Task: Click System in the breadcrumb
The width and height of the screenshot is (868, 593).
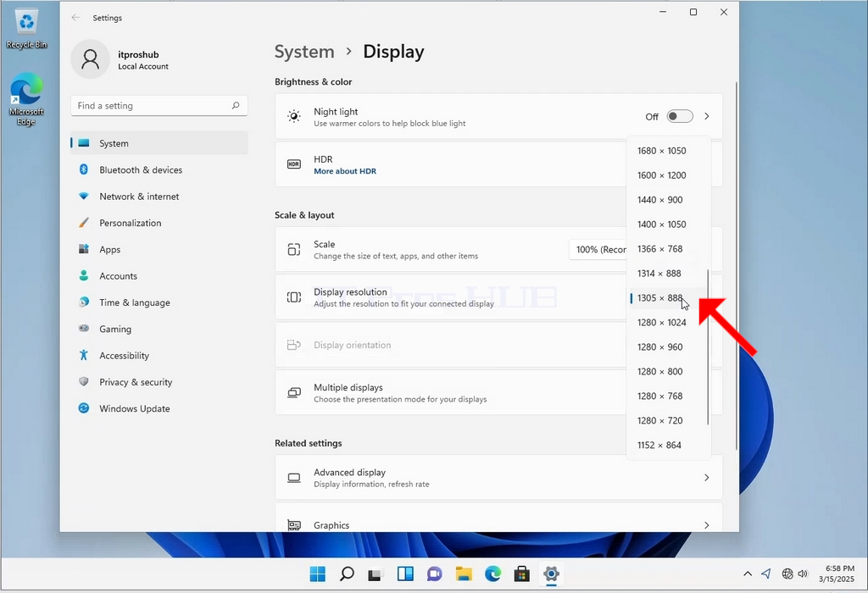Action: (x=304, y=52)
